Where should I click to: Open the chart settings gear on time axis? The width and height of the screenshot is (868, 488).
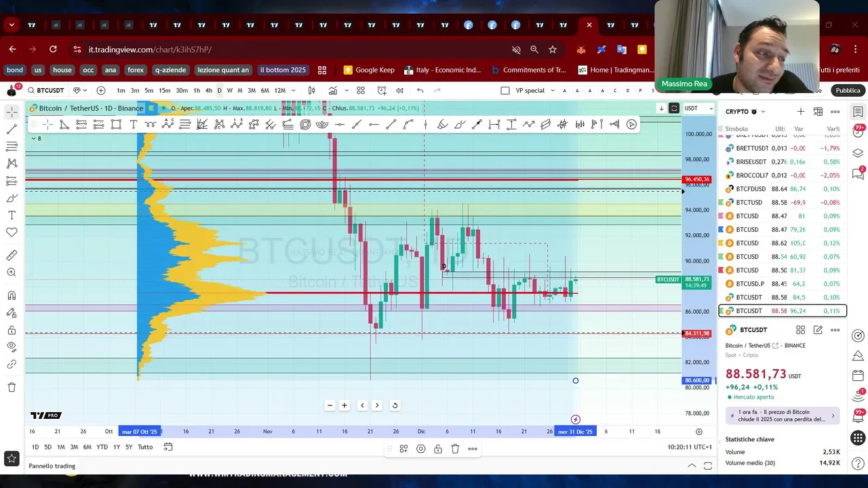[x=699, y=432]
